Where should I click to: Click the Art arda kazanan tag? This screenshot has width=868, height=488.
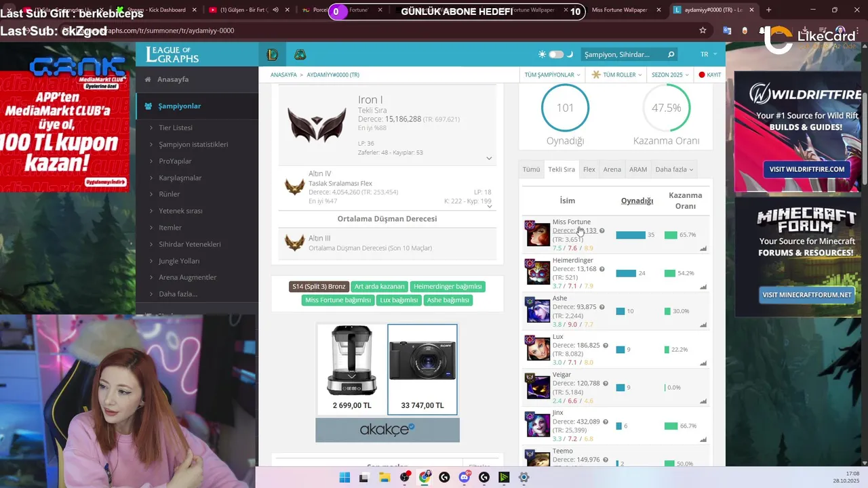(380, 287)
